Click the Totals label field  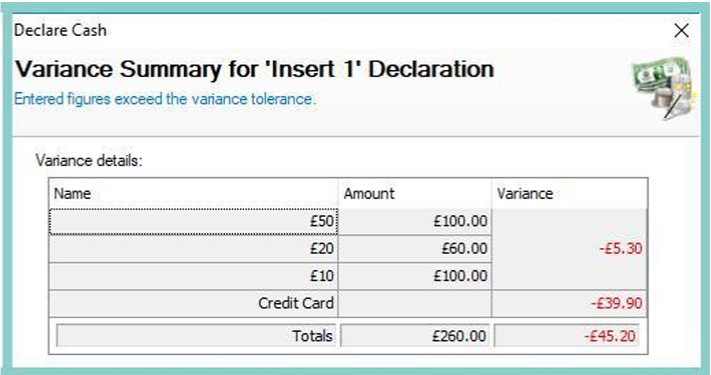[x=196, y=336]
